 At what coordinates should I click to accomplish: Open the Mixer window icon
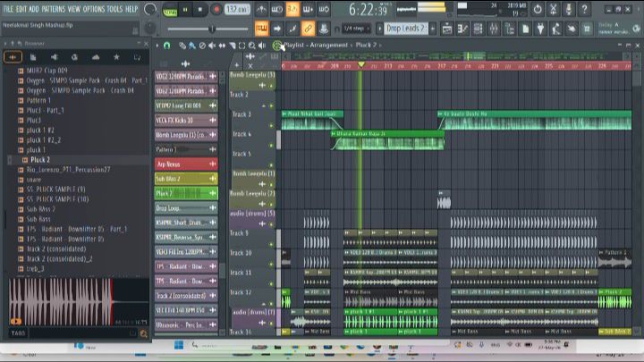click(494, 29)
